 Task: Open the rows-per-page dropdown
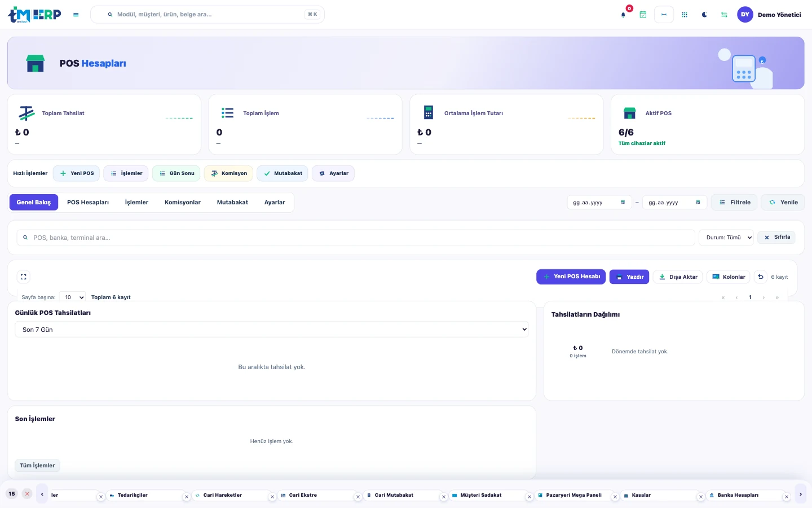click(73, 297)
